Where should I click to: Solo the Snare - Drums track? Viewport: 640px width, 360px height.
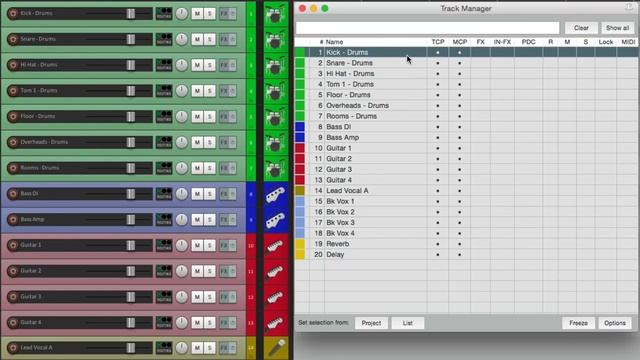[210, 39]
